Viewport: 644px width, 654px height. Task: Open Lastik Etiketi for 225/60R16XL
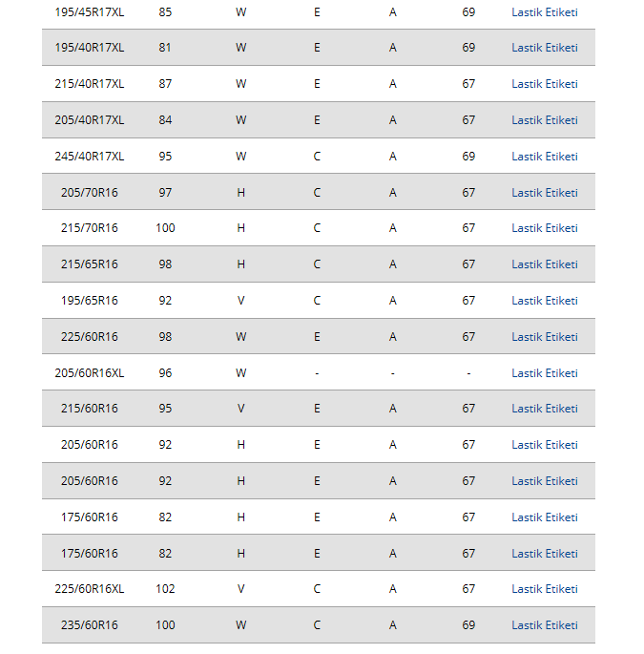pos(544,589)
